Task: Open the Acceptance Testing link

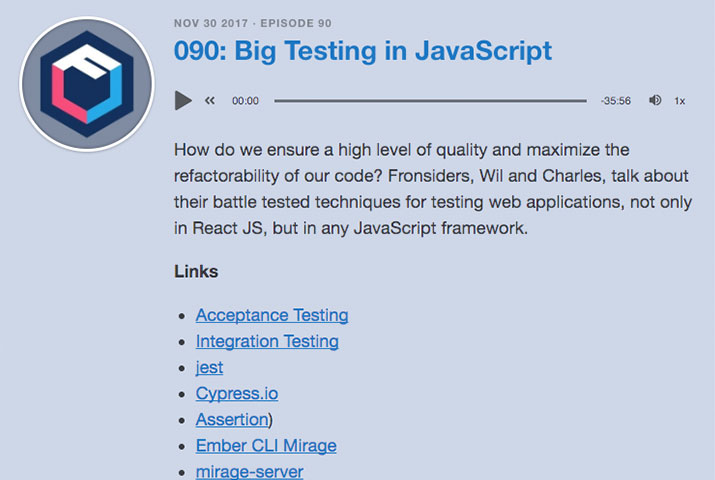Action: [x=272, y=315]
